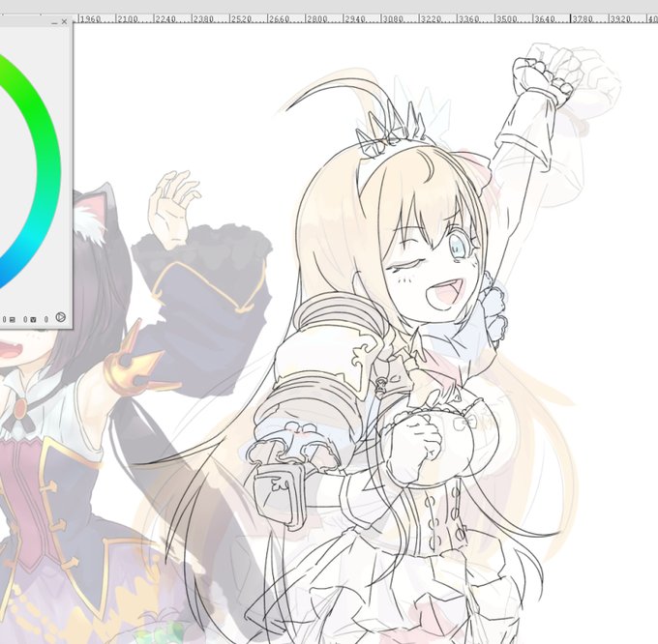
Task: Click the horizontal ruler at 3500
Action: [x=505, y=19]
